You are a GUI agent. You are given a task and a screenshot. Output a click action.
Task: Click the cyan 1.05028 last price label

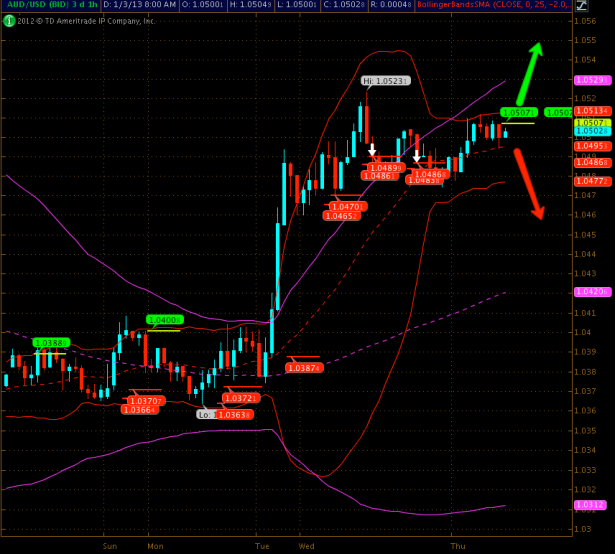(x=592, y=131)
